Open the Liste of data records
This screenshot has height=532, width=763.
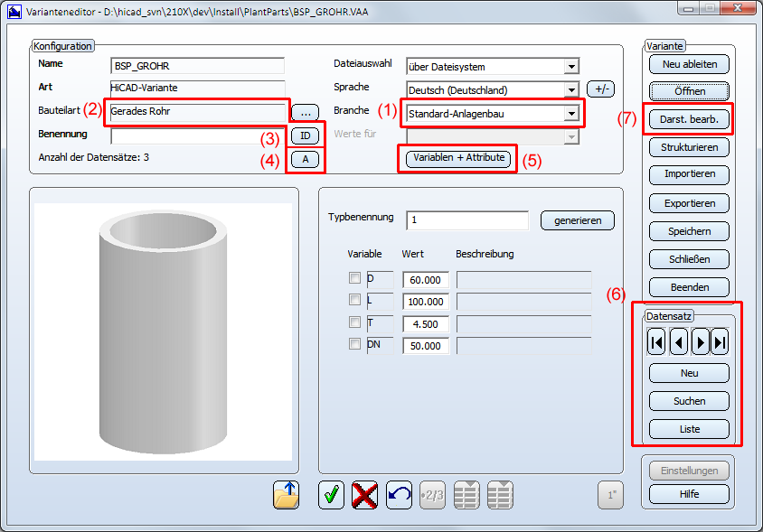pyautogui.click(x=689, y=429)
